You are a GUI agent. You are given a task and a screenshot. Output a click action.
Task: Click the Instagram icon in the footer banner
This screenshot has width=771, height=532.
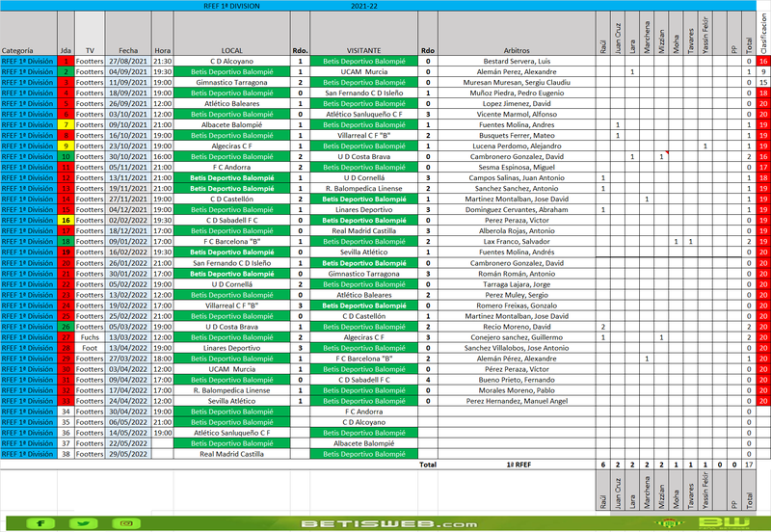(126, 523)
